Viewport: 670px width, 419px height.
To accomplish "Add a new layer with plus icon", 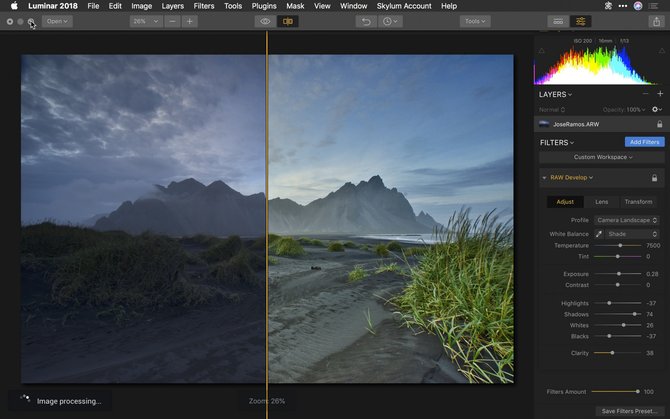I will (659, 94).
